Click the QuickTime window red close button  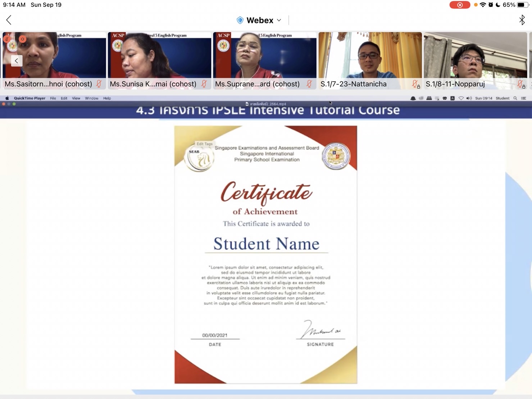tap(4, 104)
